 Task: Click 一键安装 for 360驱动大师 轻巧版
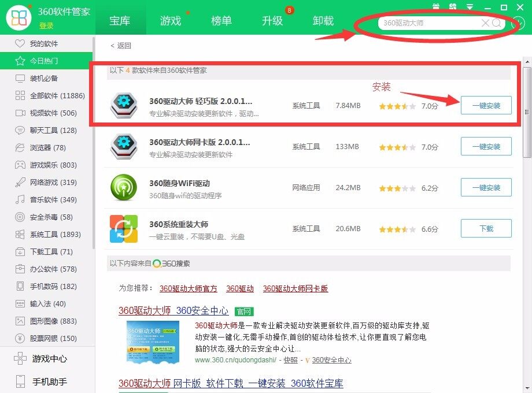pos(486,105)
